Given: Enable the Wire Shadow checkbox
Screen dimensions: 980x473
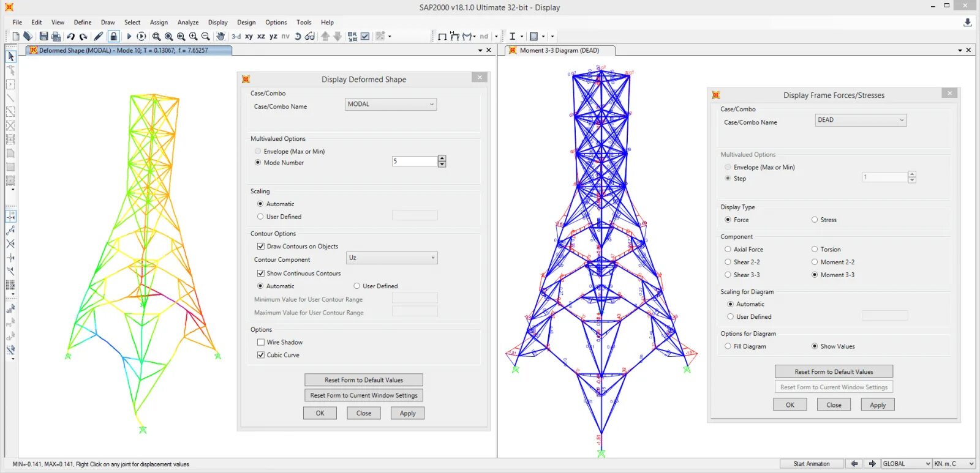Looking at the screenshot, I should point(261,343).
